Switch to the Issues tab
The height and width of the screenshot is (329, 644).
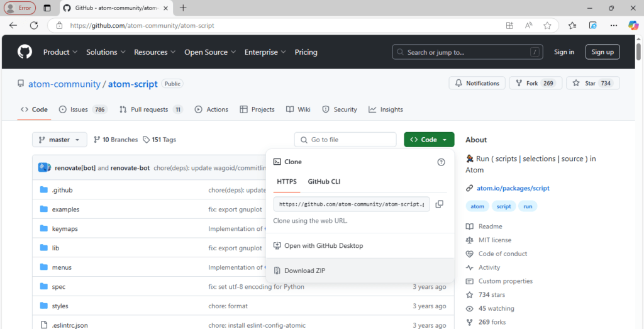tap(84, 109)
